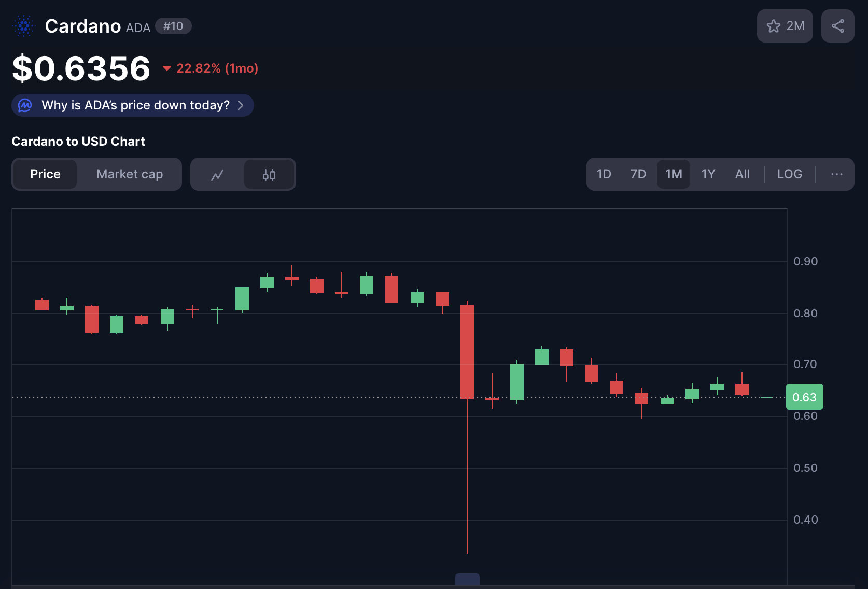Screen dimensions: 868x589
Task: Click the share icon button
Action: tap(837, 26)
